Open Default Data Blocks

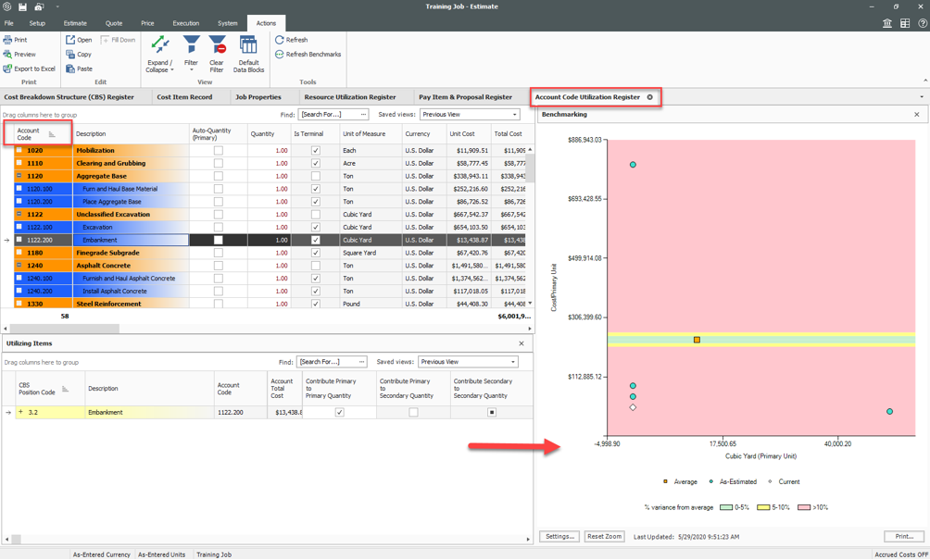[x=247, y=48]
